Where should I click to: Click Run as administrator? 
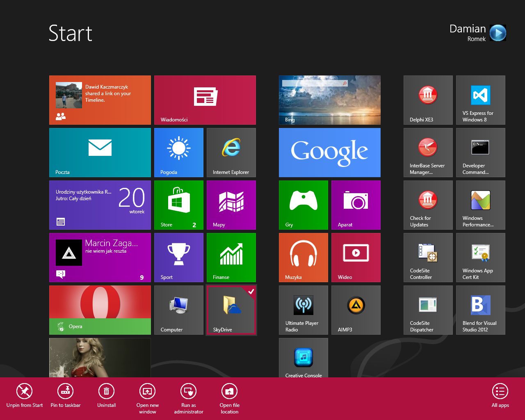click(x=189, y=399)
